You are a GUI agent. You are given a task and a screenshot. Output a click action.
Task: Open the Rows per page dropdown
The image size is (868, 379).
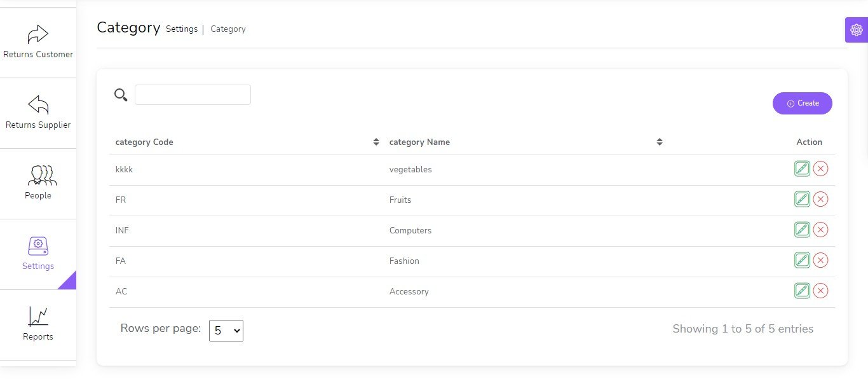click(x=226, y=331)
